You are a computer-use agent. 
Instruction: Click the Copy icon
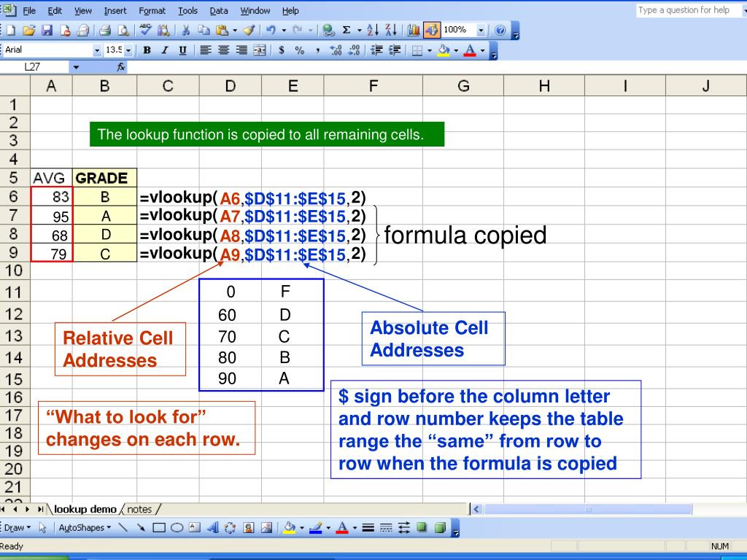point(204,31)
